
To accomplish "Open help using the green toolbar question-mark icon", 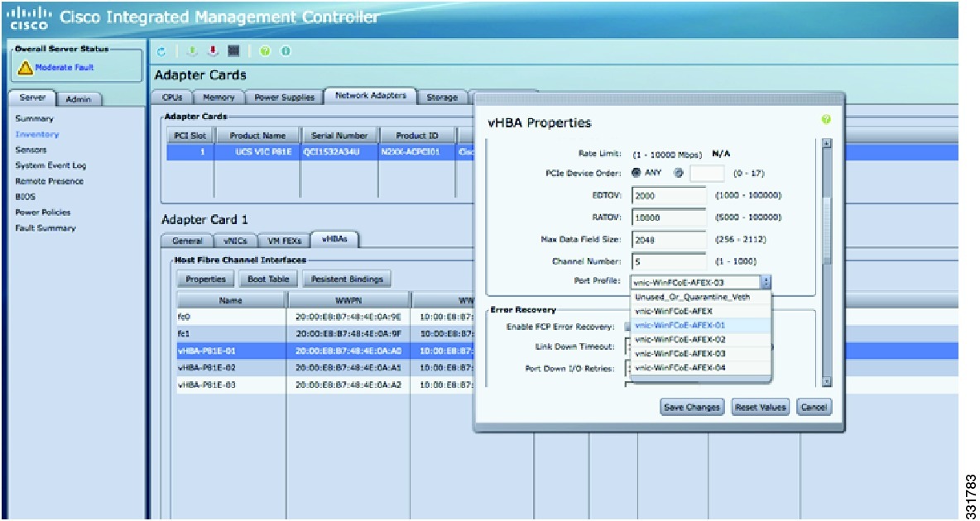I will tap(265, 52).
